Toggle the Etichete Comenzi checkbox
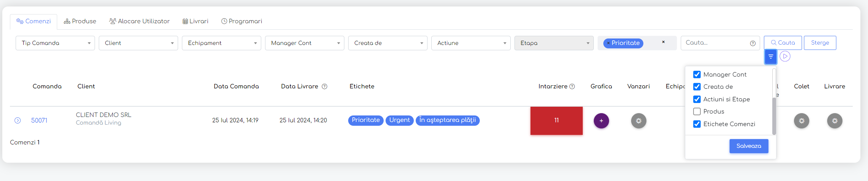 [x=697, y=124]
